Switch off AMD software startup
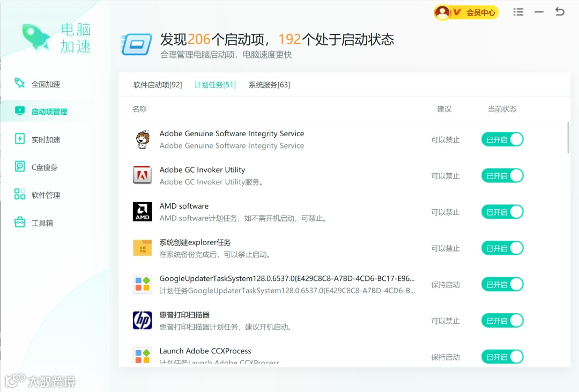 502,212
